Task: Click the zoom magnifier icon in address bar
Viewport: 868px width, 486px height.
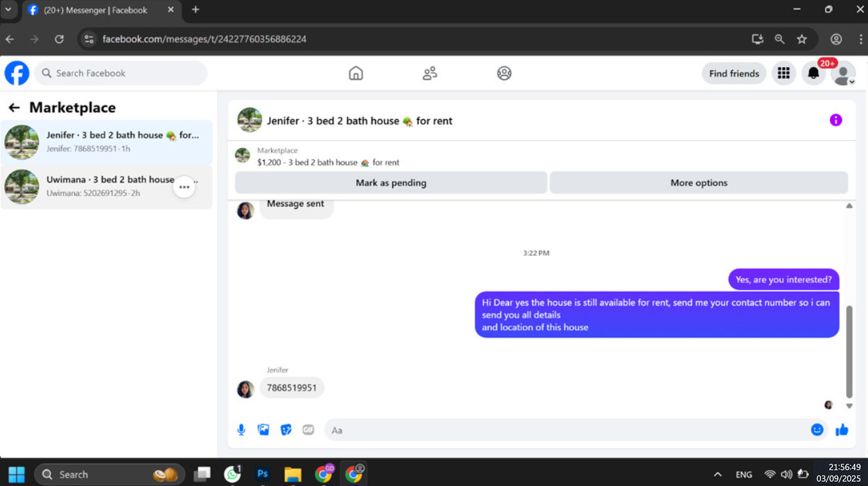Action: (x=780, y=39)
